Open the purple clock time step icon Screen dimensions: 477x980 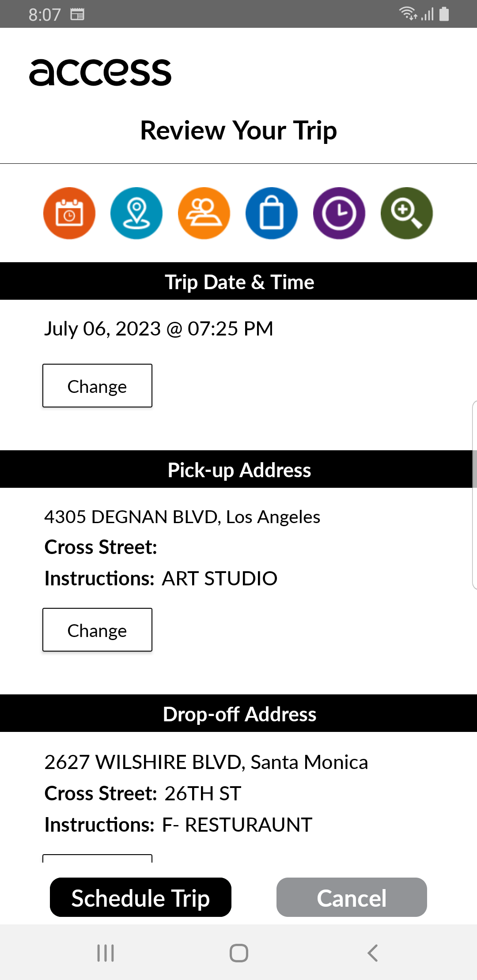pyautogui.click(x=339, y=213)
